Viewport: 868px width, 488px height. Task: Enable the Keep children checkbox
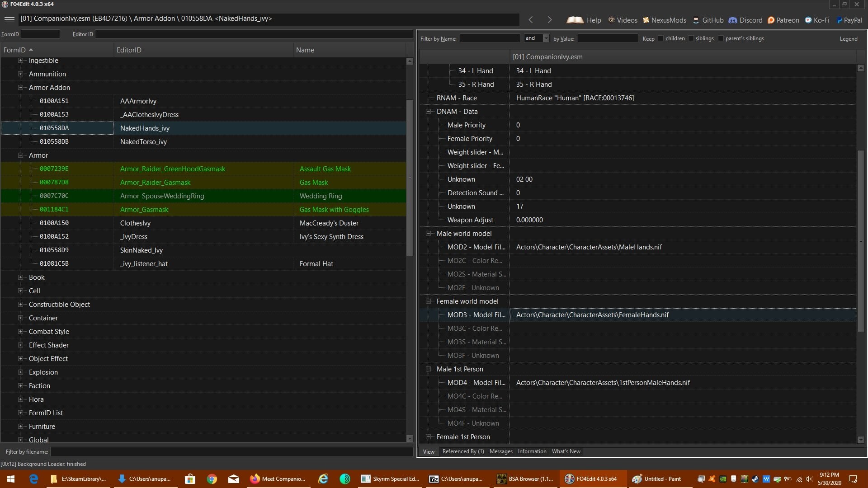660,38
